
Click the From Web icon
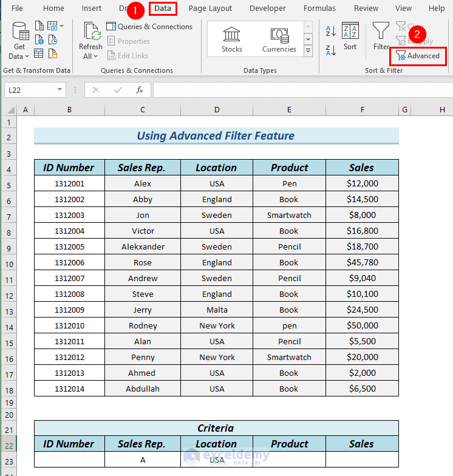(39, 40)
